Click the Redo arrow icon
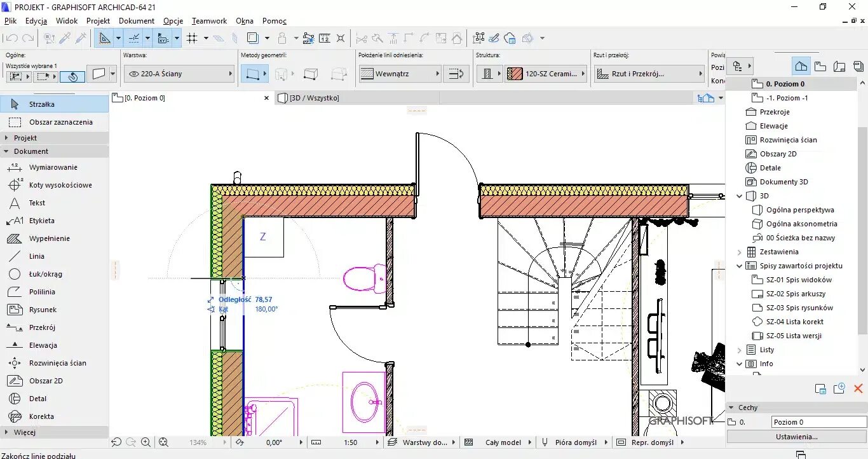This screenshot has width=868, height=459. coord(28,38)
